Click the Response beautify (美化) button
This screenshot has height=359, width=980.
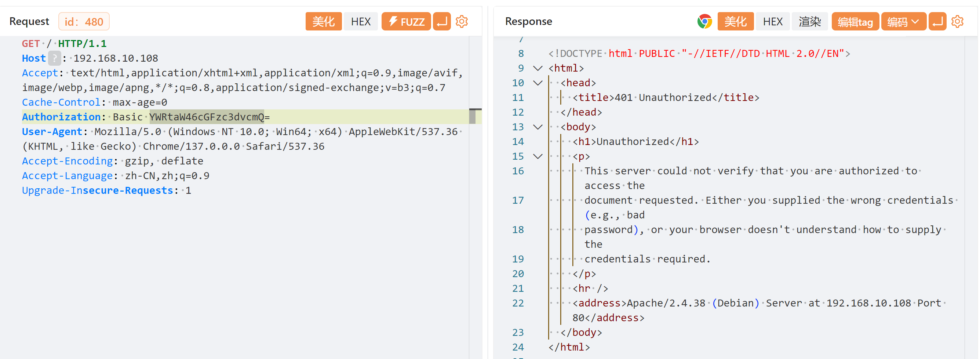(x=735, y=22)
